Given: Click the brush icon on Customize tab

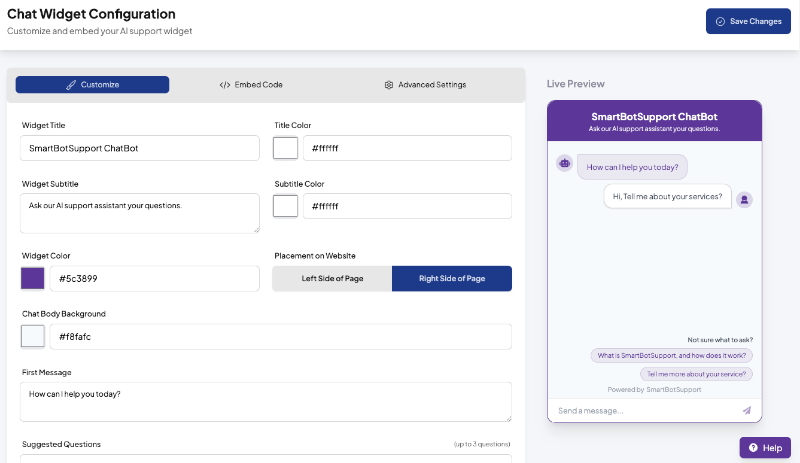Looking at the screenshot, I should pyautogui.click(x=71, y=85).
